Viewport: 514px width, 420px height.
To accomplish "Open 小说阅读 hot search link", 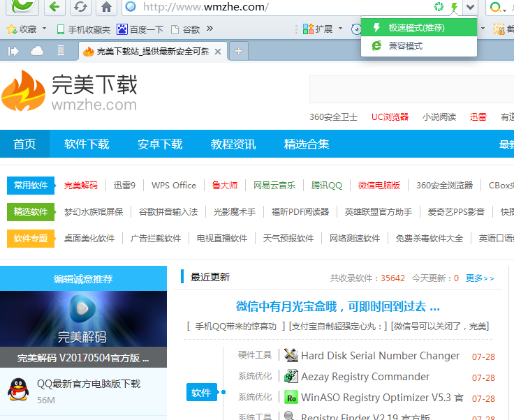I will coord(439,117).
